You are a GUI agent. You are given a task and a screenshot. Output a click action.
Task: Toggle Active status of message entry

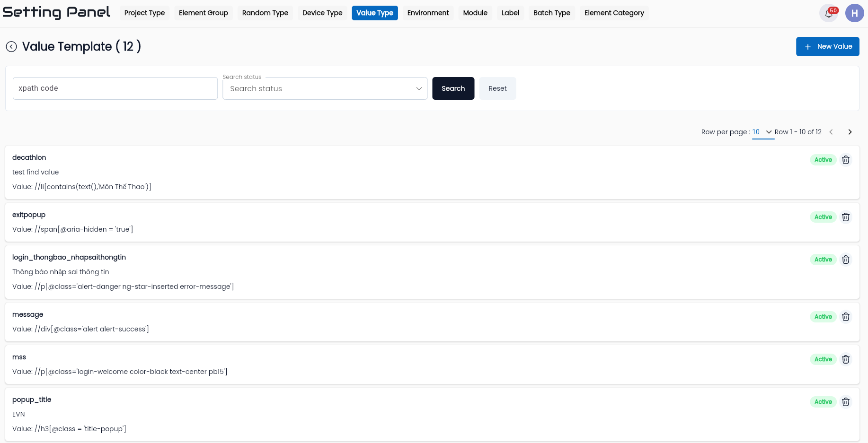pos(823,317)
